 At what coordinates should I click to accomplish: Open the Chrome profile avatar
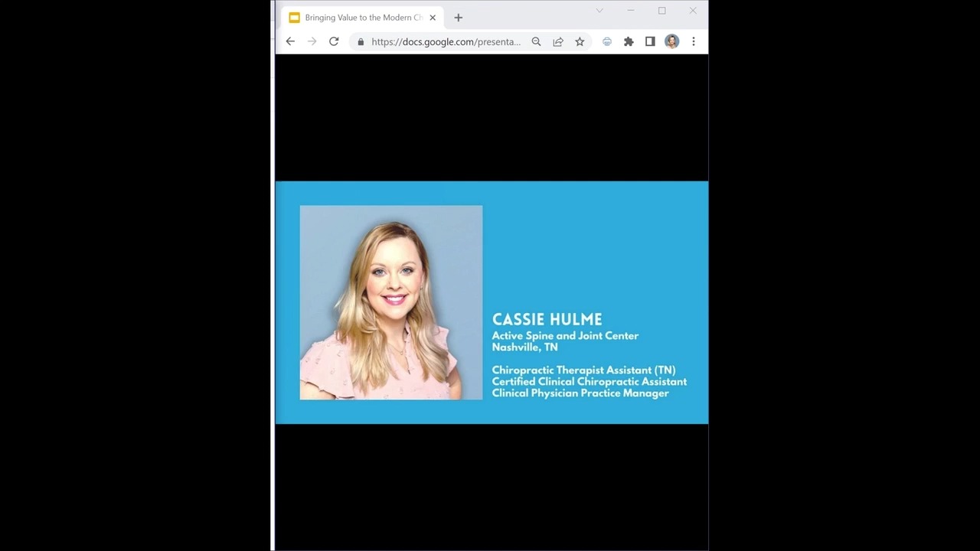tap(671, 41)
